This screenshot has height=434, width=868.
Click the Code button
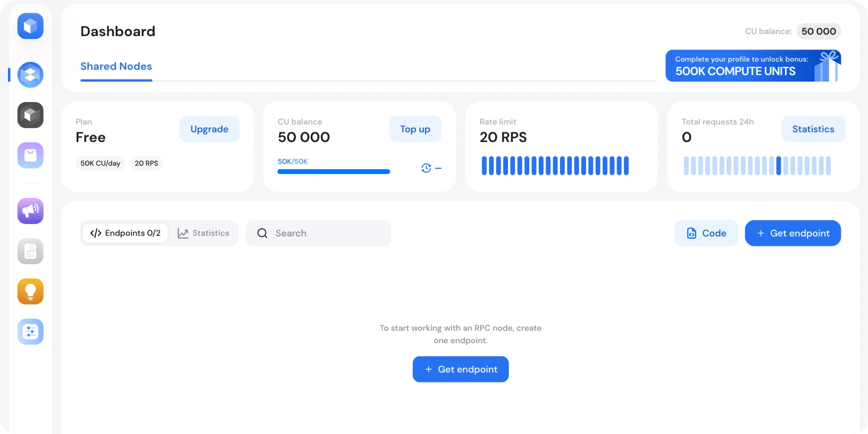coord(706,233)
